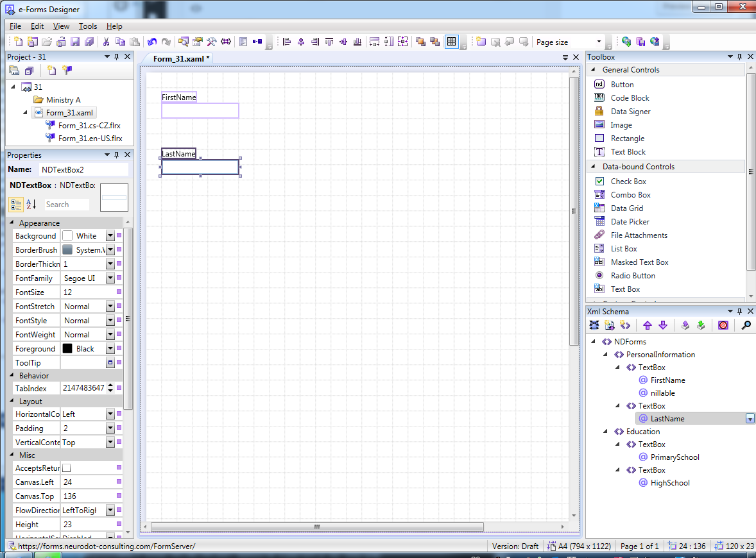
Task: Open the Page size dropdown
Action: pos(599,42)
